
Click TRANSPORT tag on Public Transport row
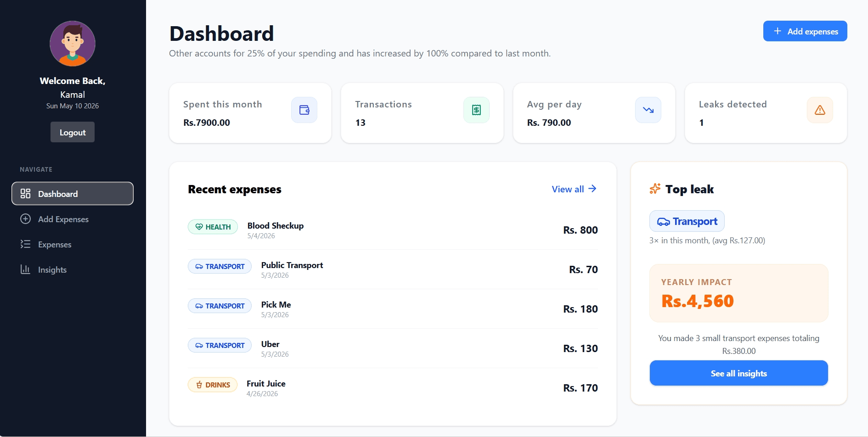click(220, 266)
